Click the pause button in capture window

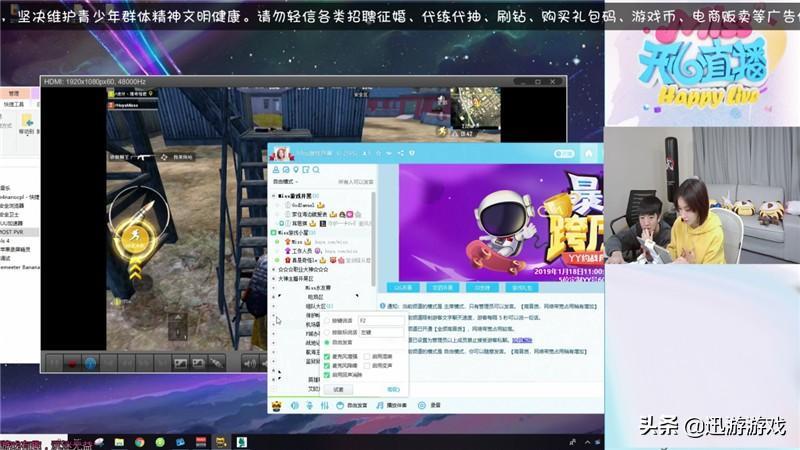(x=54, y=363)
